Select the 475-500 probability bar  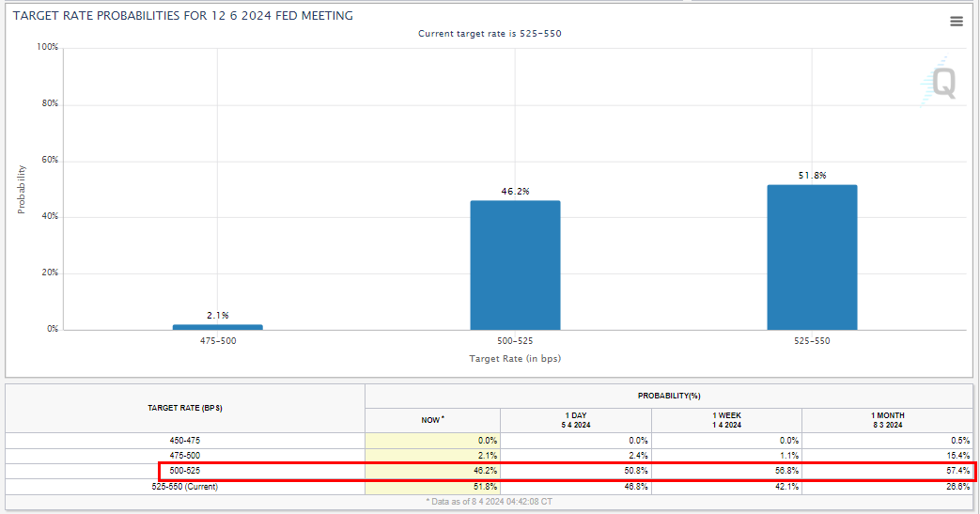217,327
